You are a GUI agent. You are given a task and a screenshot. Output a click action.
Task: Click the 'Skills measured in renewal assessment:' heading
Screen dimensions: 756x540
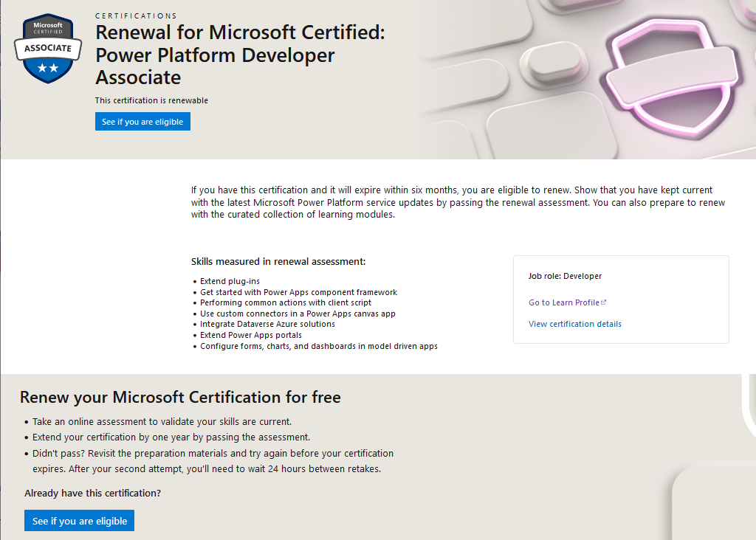[278, 262]
